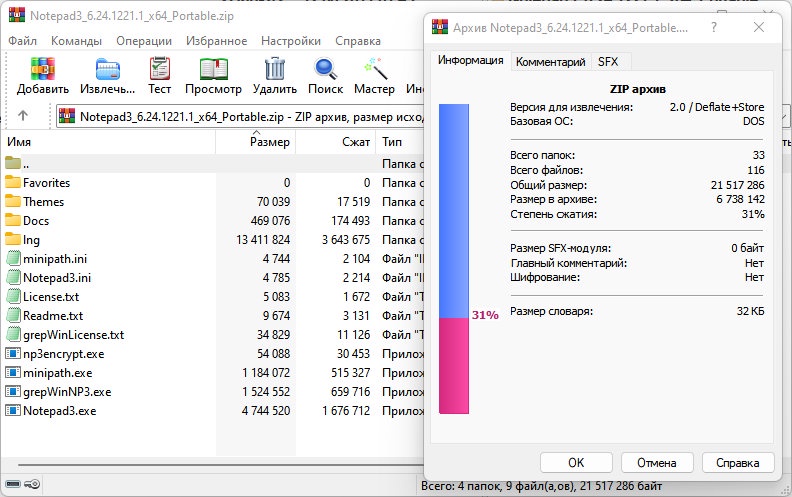Run the Тест archive test icon

pos(160,69)
